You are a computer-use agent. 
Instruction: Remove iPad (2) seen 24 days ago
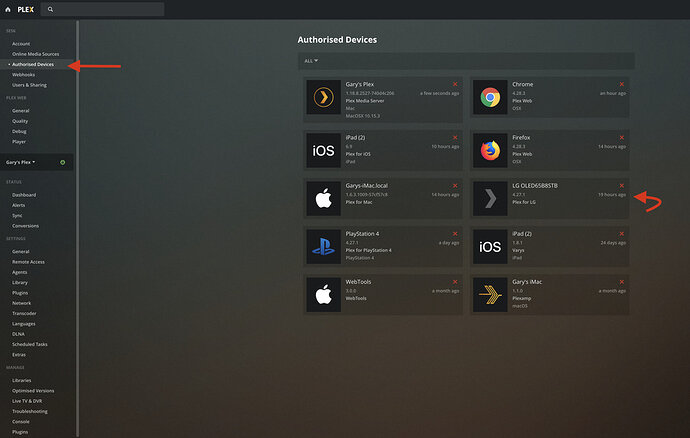point(622,234)
